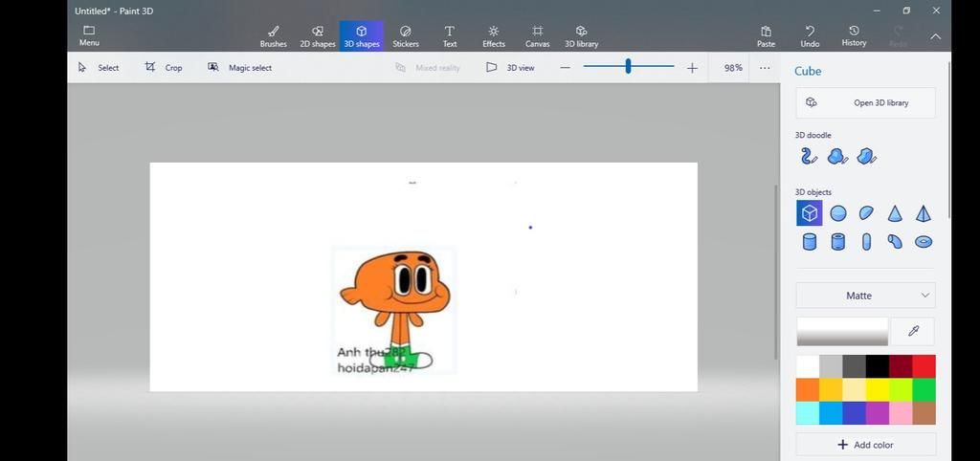
Task: Choose the dark red color swatch
Action: coord(901,366)
